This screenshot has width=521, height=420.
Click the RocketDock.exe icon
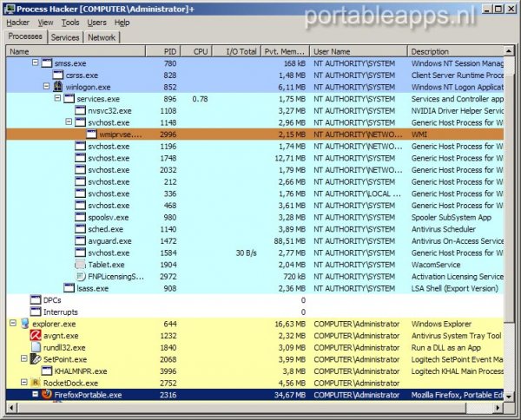tap(36, 383)
